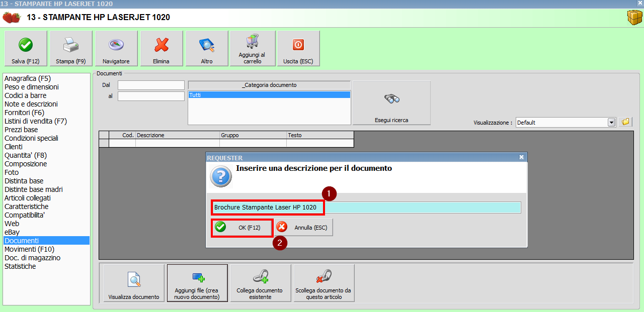Screen dimensions: 644x312
Task: Click the _Categoria documento header
Action: (269, 85)
